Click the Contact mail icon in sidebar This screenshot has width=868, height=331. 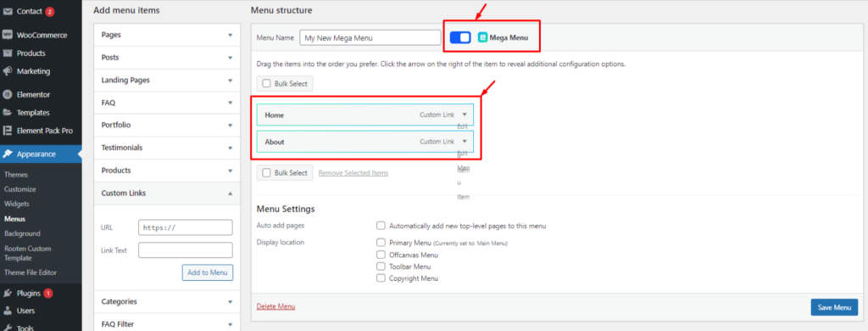(x=8, y=11)
